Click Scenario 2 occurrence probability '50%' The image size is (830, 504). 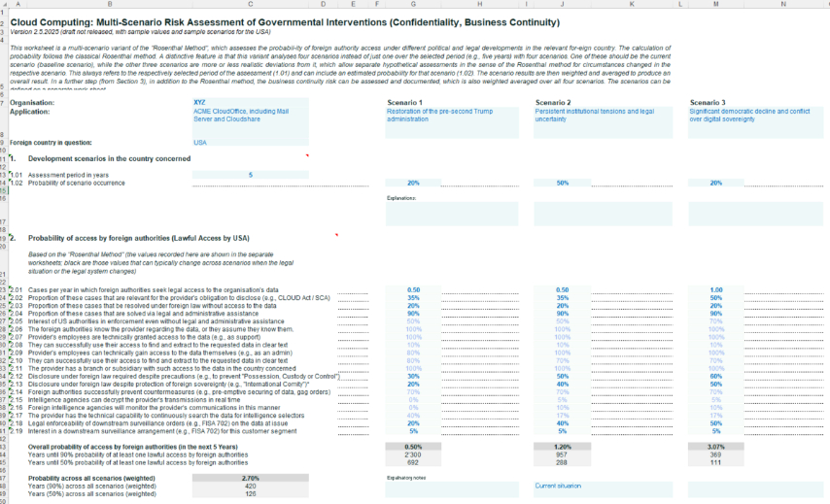(x=562, y=183)
